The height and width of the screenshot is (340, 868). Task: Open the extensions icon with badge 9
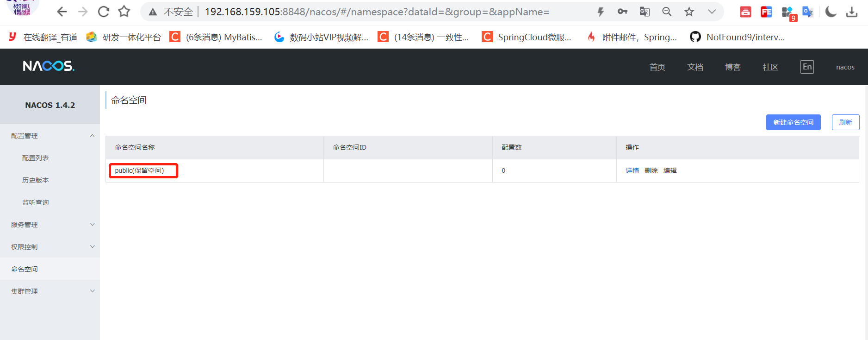(x=788, y=13)
